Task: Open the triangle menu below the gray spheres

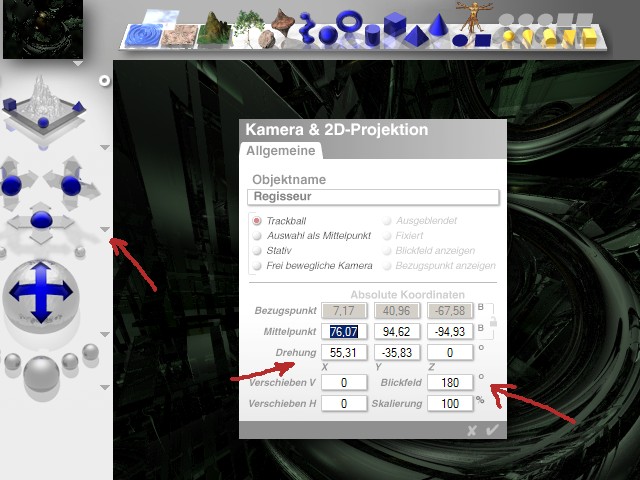Action: [x=105, y=387]
